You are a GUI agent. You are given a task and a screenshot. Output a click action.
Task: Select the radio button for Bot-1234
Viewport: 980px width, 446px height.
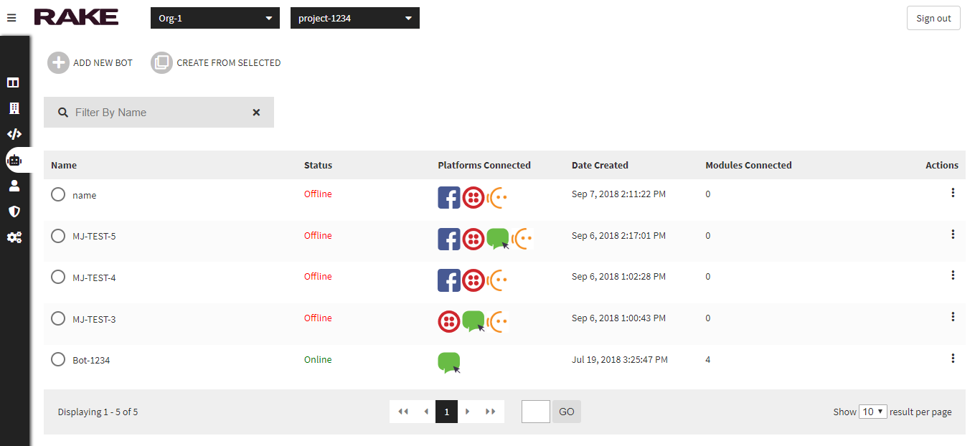58,359
